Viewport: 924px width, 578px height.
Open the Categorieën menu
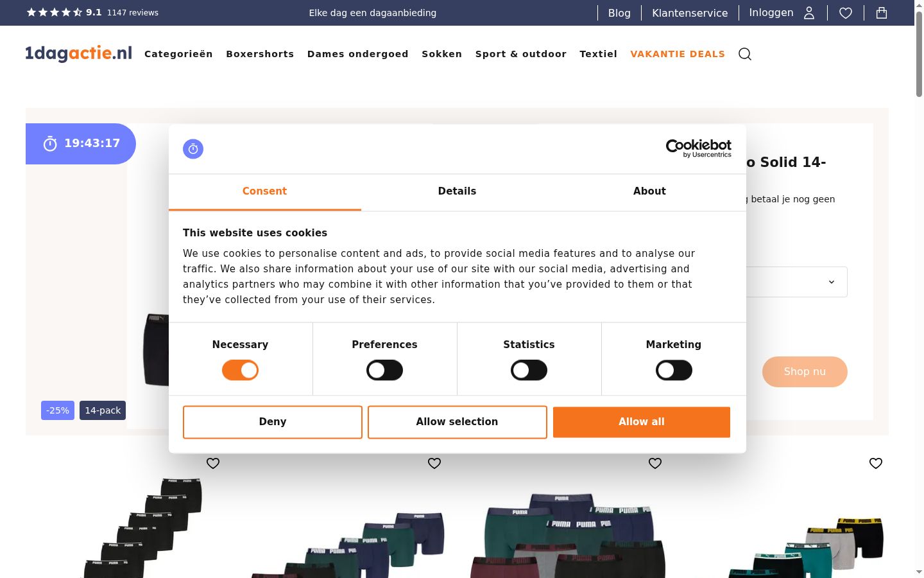[178, 54]
